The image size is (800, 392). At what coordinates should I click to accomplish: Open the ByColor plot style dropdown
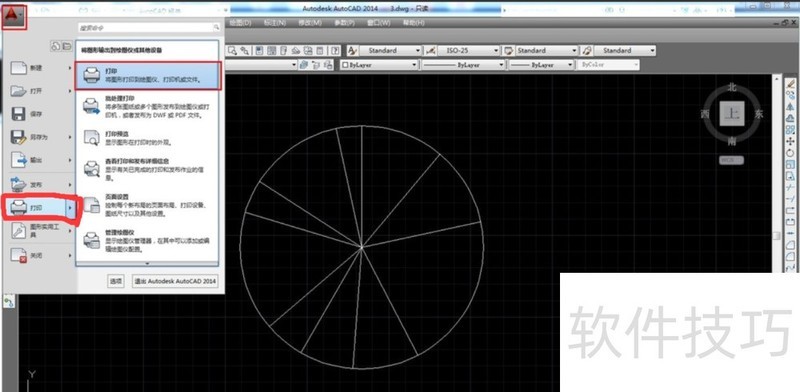coord(608,65)
